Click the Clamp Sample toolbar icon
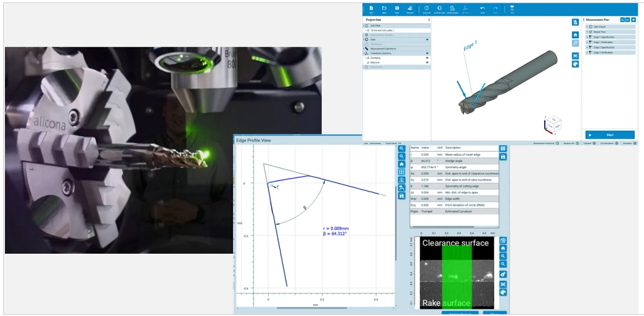 pos(452,8)
